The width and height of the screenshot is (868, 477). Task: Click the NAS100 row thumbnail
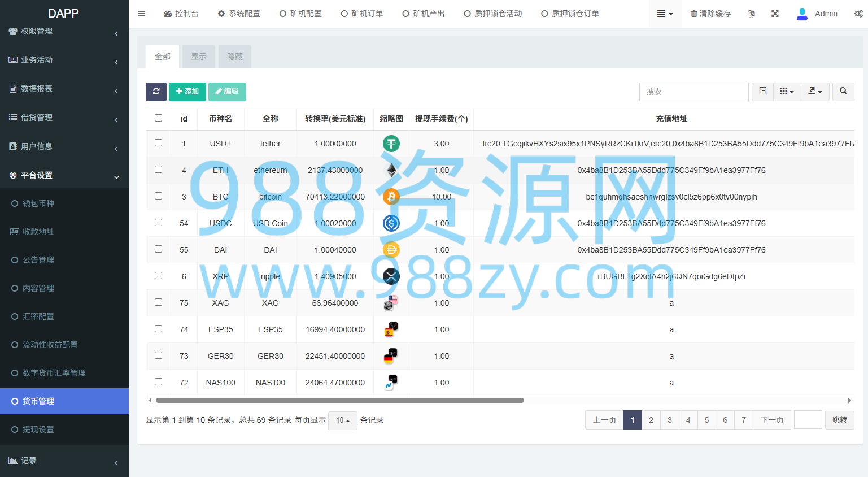click(x=391, y=383)
